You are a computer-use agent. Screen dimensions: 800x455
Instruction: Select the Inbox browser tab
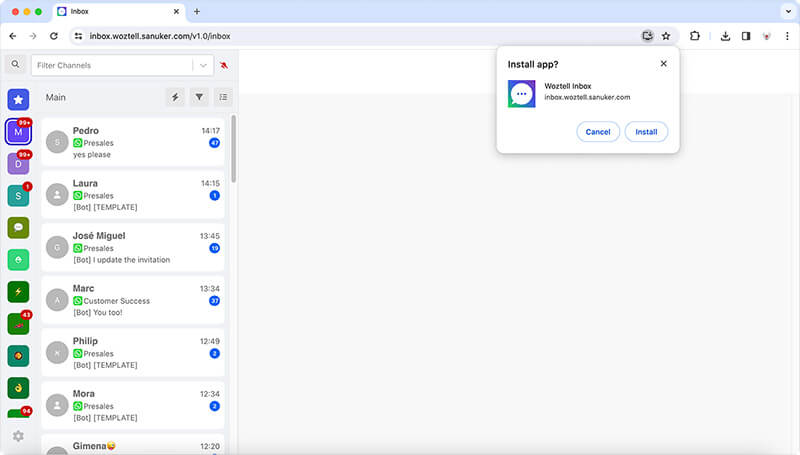coord(117,11)
